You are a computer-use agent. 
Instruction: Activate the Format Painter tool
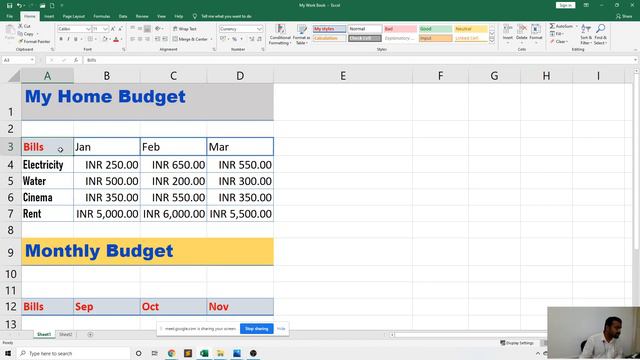(x=34, y=42)
